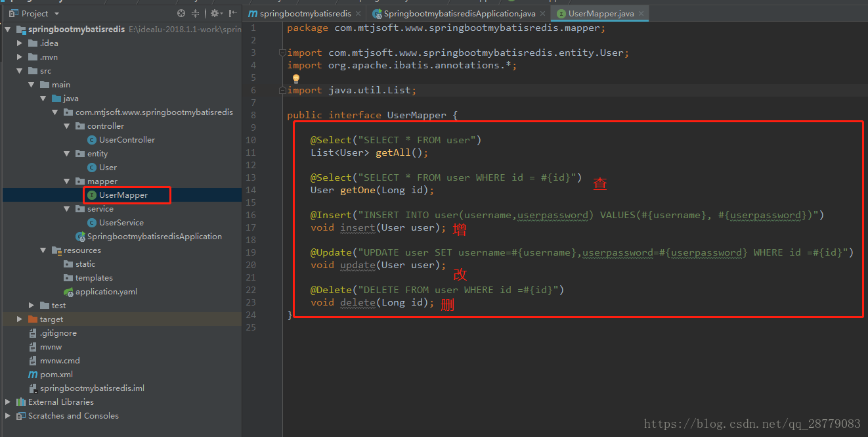Viewport: 868px width, 437px height.
Task: Close the springbootmybatisredis editor tab
Action: point(358,13)
